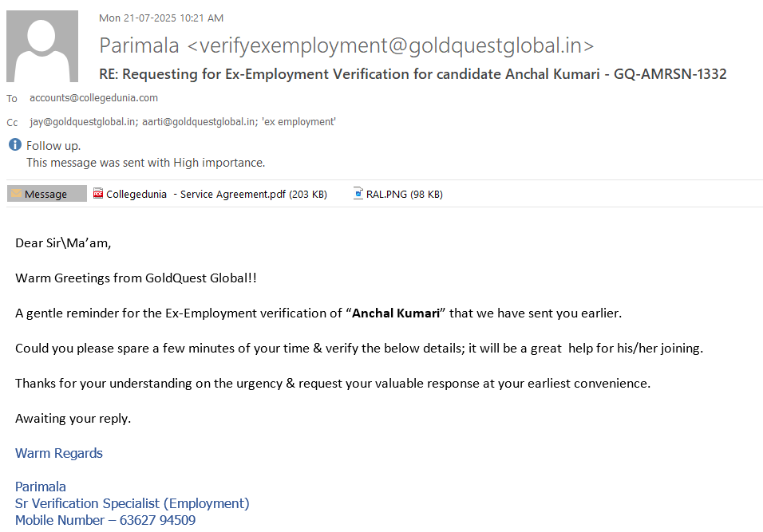Viewport: 763px width, 532px height.
Task: Click the blue Follow up info icon
Action: pyautogui.click(x=15, y=145)
